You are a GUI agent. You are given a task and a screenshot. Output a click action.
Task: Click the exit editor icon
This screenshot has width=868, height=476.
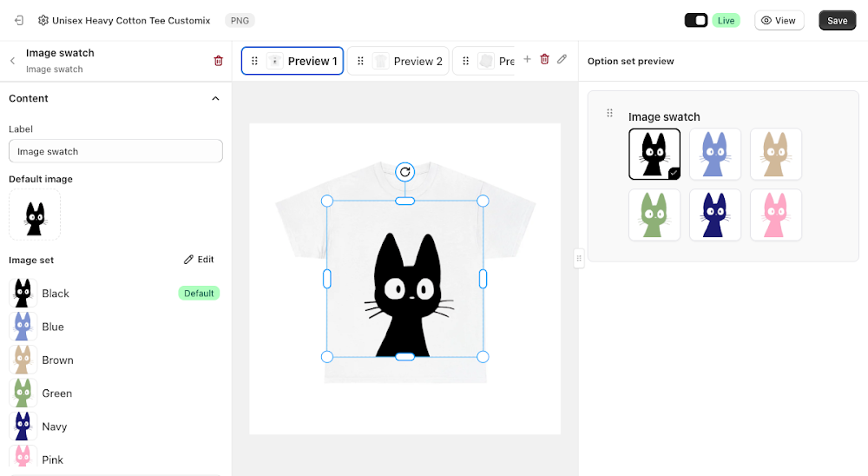pyautogui.click(x=19, y=21)
